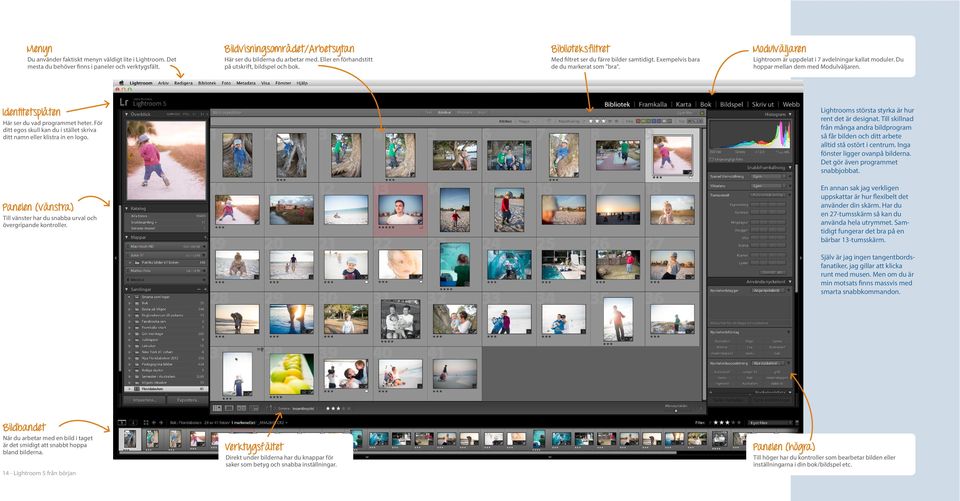This screenshot has width=960, height=501.
Task: Switch to the Framkalla module
Action: click(x=653, y=104)
